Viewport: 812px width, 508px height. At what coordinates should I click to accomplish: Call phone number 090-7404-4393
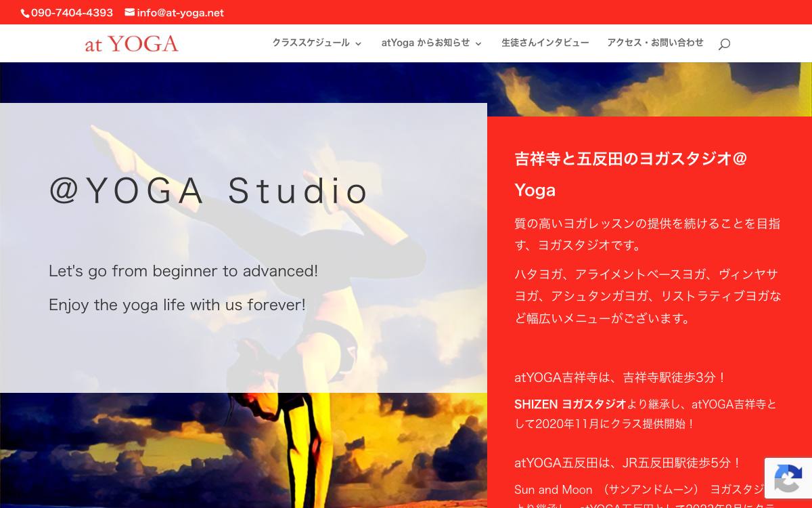click(x=72, y=13)
